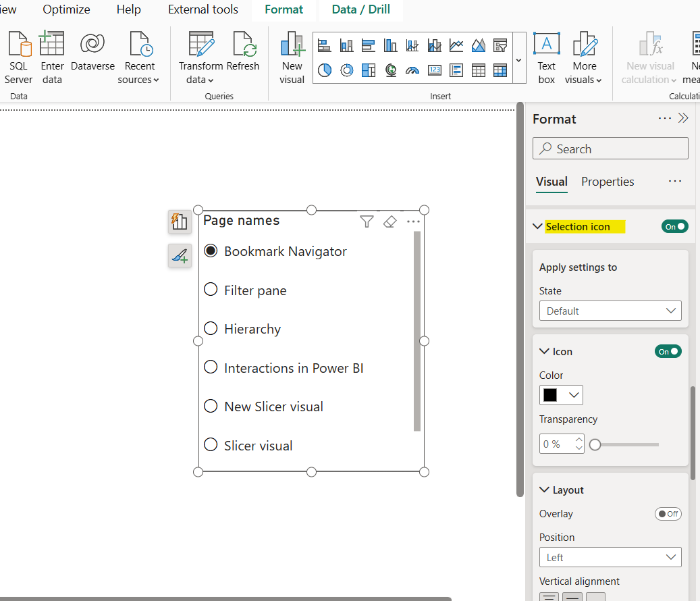Select the Filter pane radio button
Image resolution: width=700 pixels, height=601 pixels.
click(x=210, y=290)
